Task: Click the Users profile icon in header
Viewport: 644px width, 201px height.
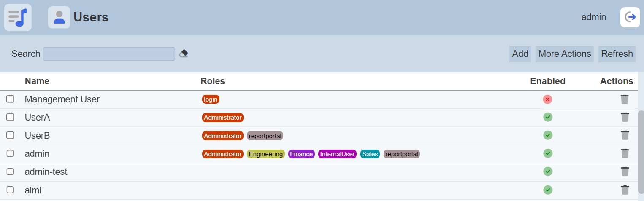Action: [x=59, y=17]
